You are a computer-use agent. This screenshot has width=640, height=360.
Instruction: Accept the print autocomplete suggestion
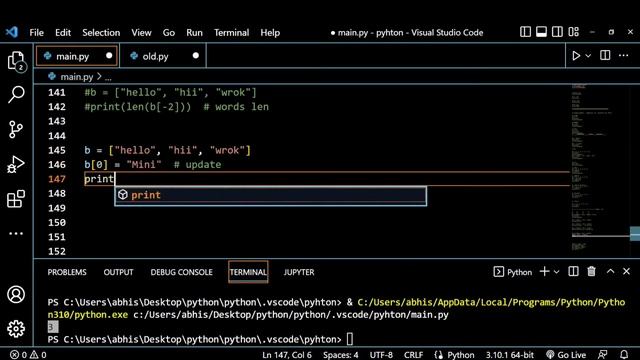point(271,195)
